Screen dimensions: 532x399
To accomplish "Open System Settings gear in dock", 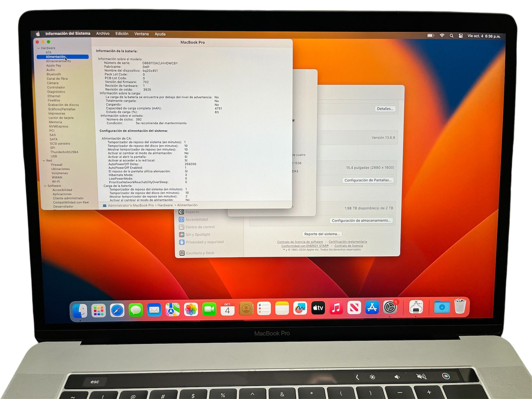I will point(390,308).
